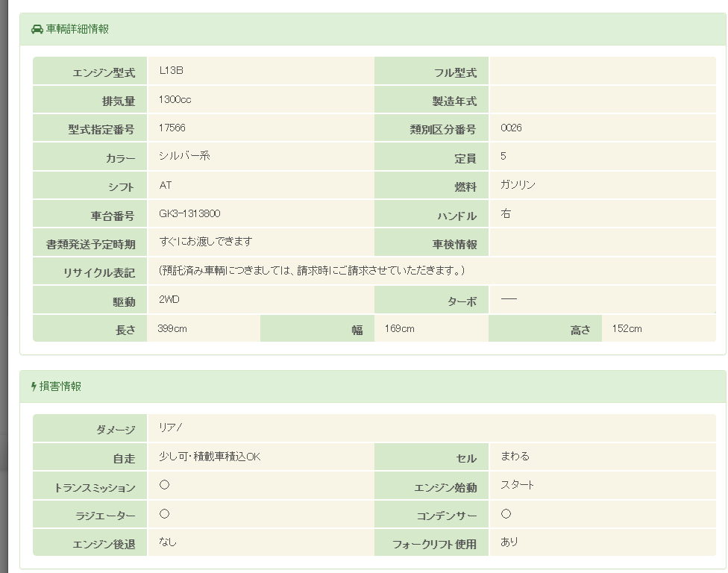The width and height of the screenshot is (728, 573).
Task: Click the drive type value 2WD
Action: point(169,299)
